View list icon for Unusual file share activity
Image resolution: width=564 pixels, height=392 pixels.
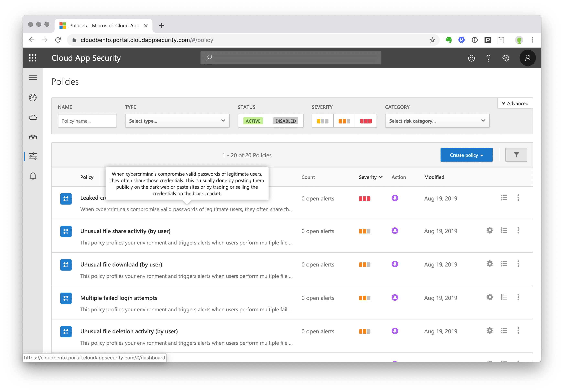[x=504, y=230]
